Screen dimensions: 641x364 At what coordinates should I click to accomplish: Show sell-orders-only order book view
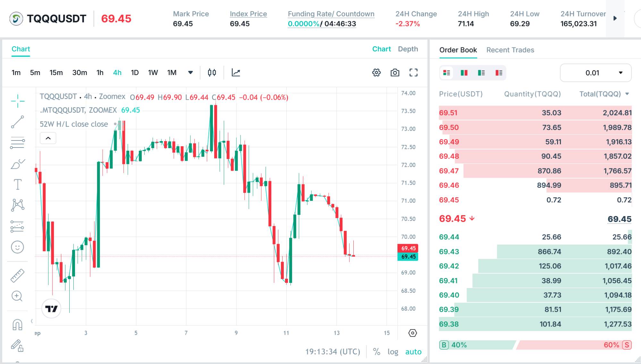tap(499, 73)
